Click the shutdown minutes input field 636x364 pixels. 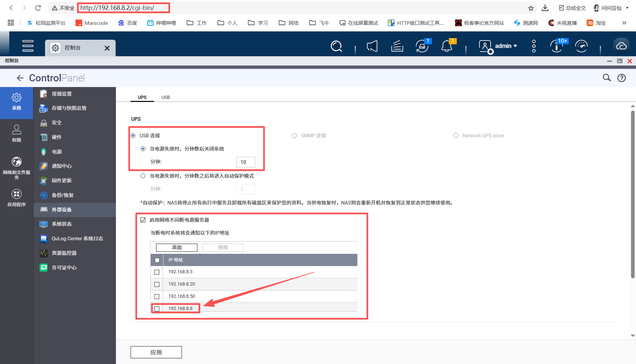pos(245,162)
